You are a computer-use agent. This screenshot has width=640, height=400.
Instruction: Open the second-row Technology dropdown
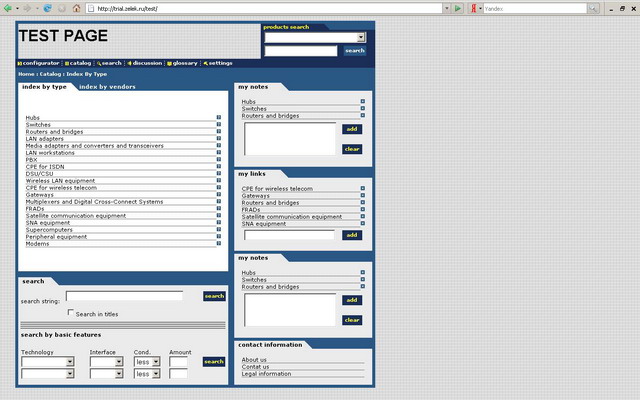70,373
